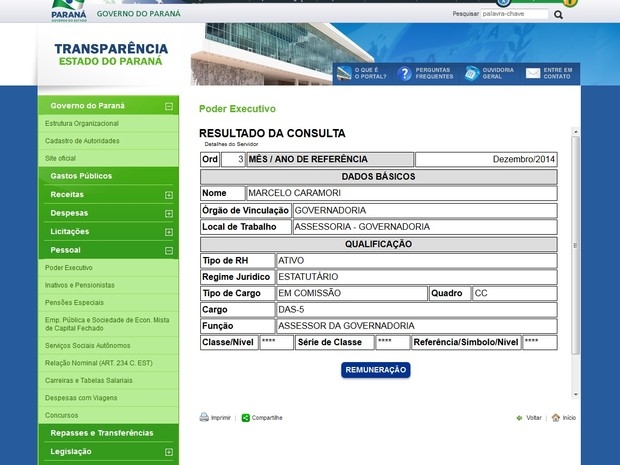
Task: Click the REMUNERAÇÃO button
Action: tap(376, 370)
